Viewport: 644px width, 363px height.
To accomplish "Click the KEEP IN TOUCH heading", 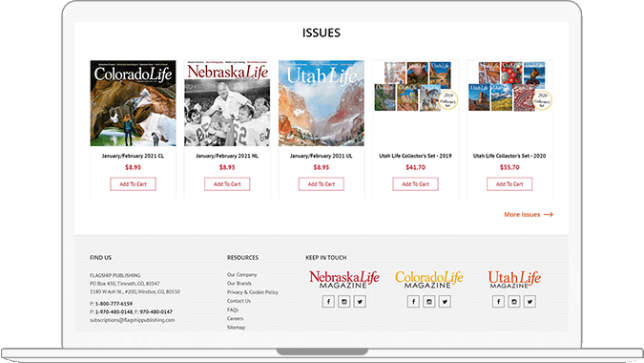I will pyautogui.click(x=326, y=258).
